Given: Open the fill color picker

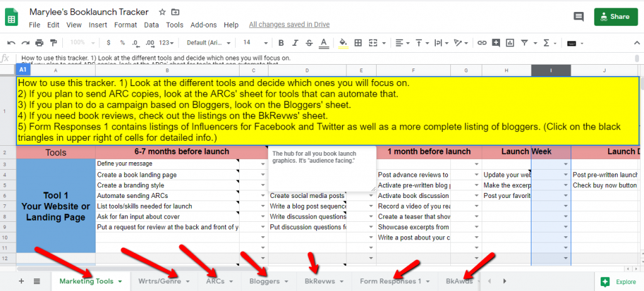Looking at the screenshot, I should tap(343, 43).
